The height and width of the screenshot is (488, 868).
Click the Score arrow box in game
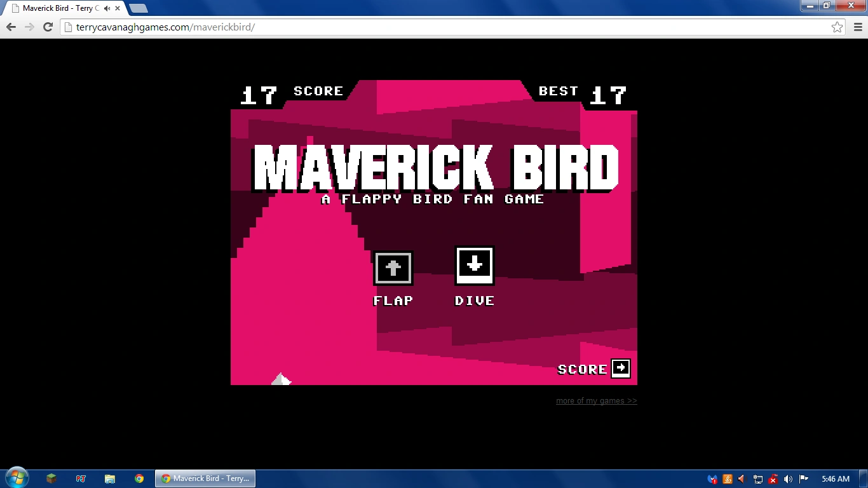tap(620, 369)
